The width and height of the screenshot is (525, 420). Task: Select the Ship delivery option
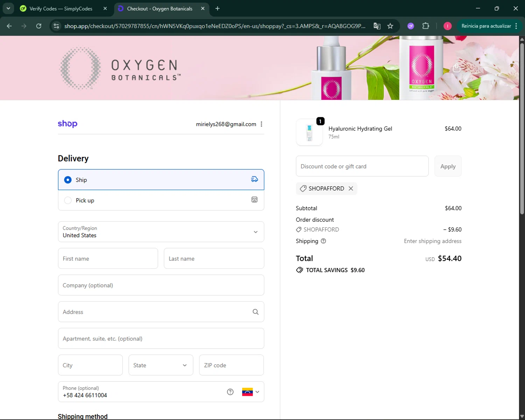(x=161, y=180)
